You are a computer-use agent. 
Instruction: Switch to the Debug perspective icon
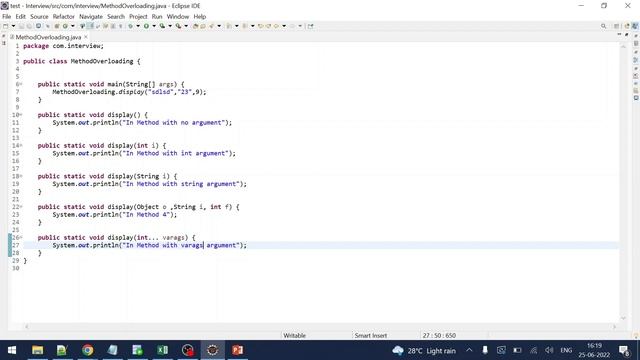click(636, 26)
